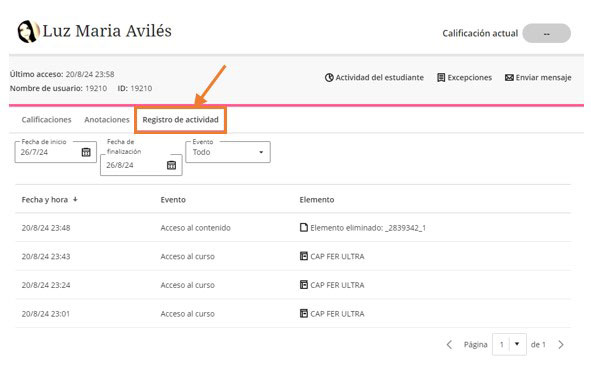This screenshot has height=375, width=591.
Task: Click the Actividad del estudiante clock icon
Action: [x=329, y=78]
